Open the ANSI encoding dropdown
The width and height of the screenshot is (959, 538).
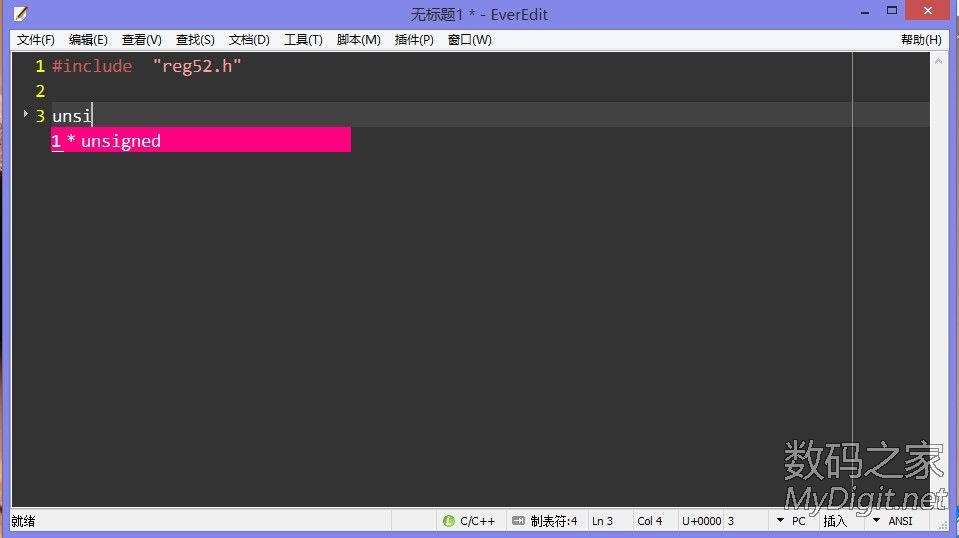click(x=877, y=521)
